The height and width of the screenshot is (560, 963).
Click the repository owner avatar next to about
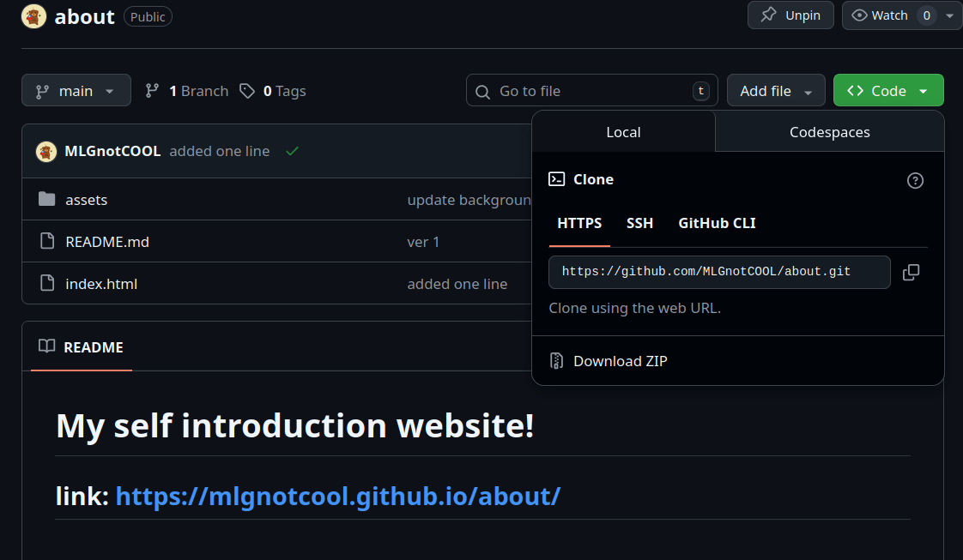[33, 16]
